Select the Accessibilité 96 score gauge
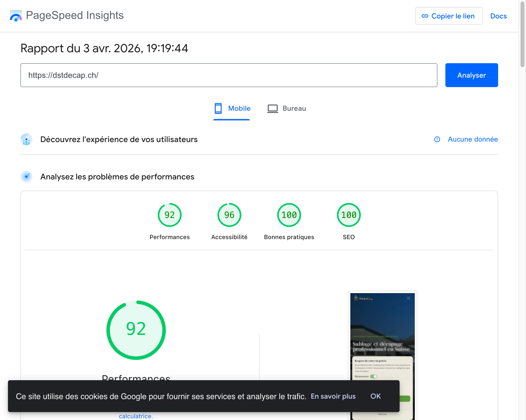This screenshot has height=420, width=526. 229,215
